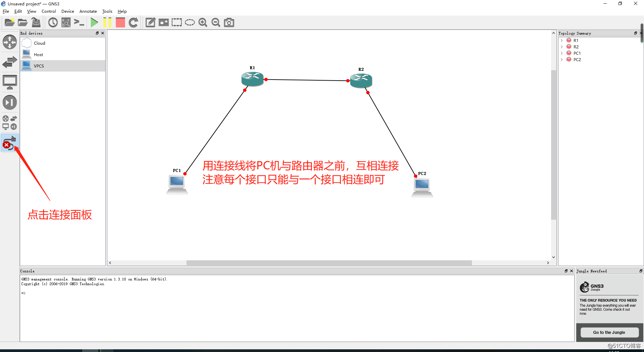Select R1 label in Topology Summary
The height and width of the screenshot is (352, 644).
coord(576,40)
